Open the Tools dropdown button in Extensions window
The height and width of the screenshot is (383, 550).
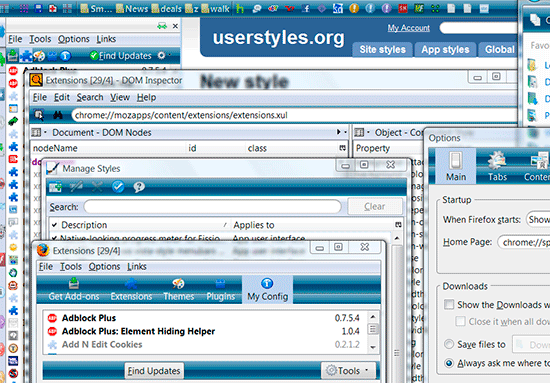348,370
